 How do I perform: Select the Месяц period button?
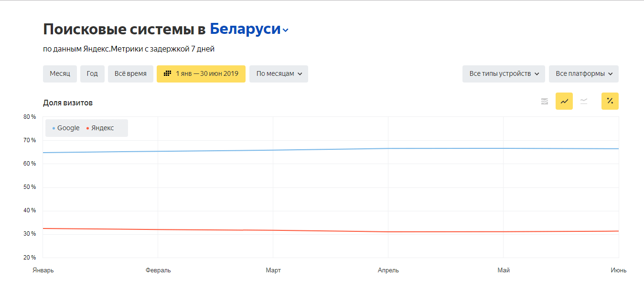[60, 73]
